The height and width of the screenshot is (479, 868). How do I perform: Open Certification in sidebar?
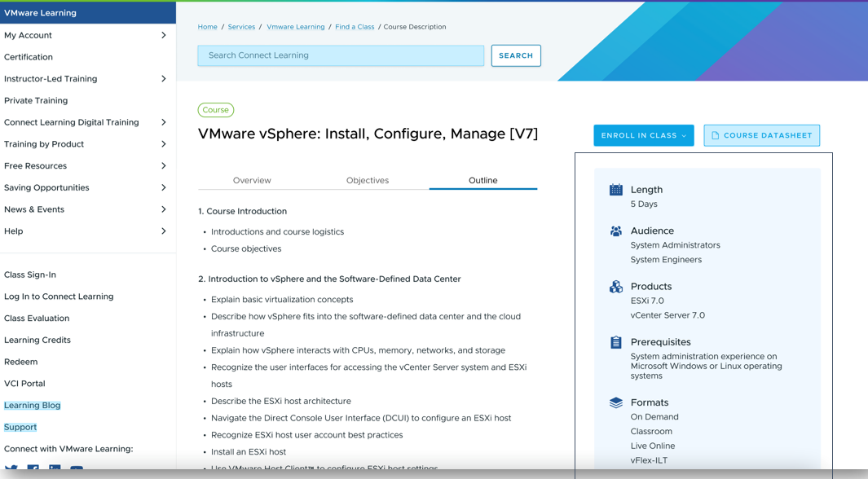tap(29, 57)
